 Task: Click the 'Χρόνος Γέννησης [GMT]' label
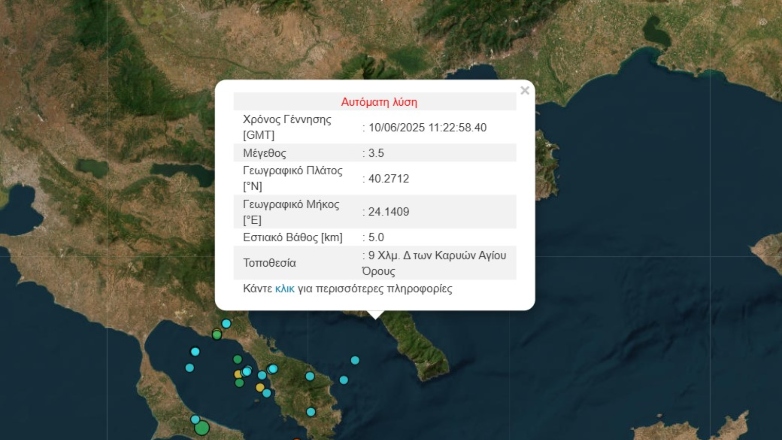[x=287, y=127]
